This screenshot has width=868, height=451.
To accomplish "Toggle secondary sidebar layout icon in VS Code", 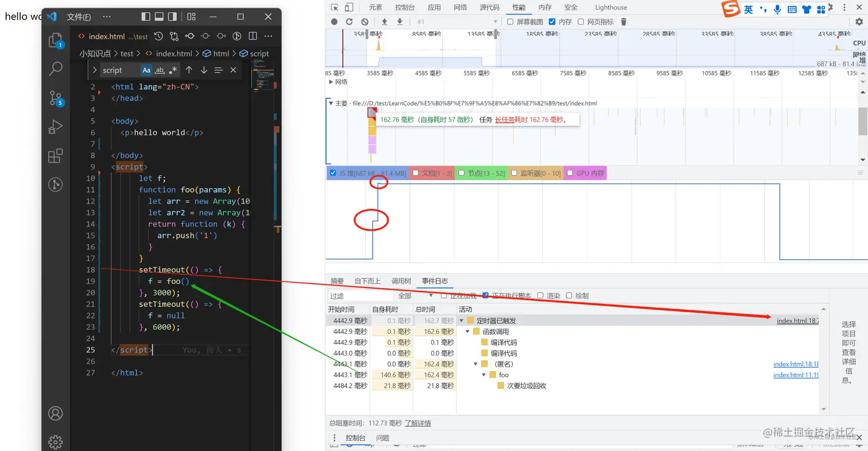I will point(173,17).
